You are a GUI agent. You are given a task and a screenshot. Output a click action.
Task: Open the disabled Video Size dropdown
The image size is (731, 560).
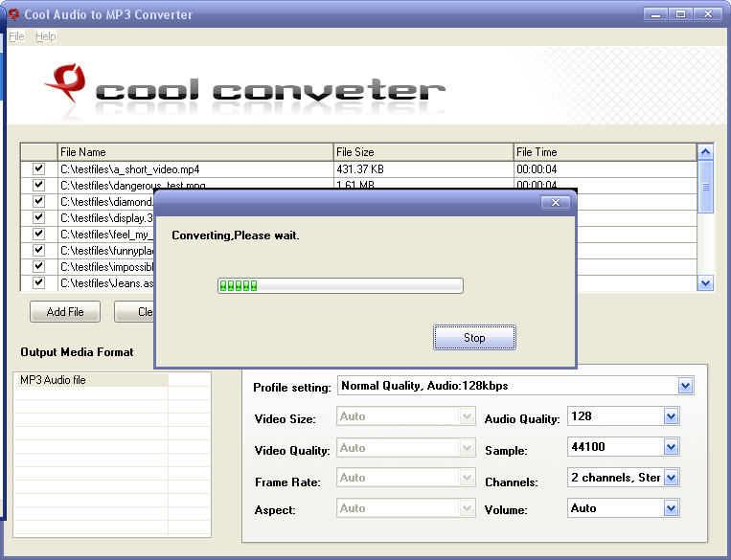(x=467, y=416)
